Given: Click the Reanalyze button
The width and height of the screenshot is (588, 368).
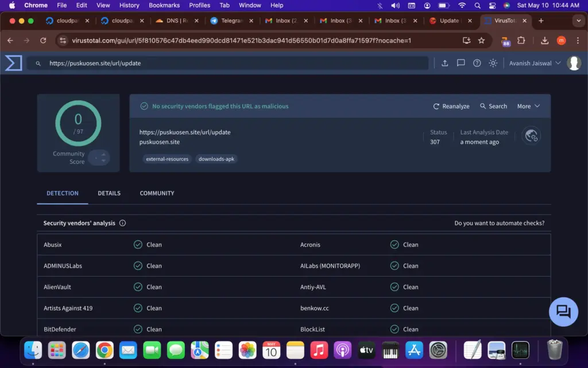Looking at the screenshot, I should (451, 106).
